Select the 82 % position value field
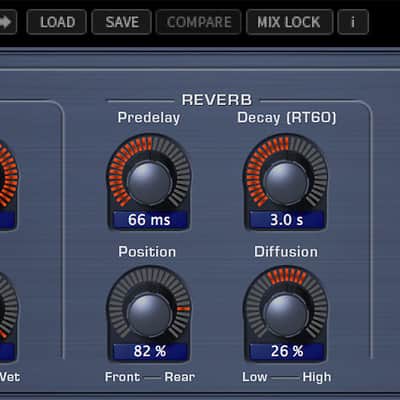400x400 pixels. (149, 351)
